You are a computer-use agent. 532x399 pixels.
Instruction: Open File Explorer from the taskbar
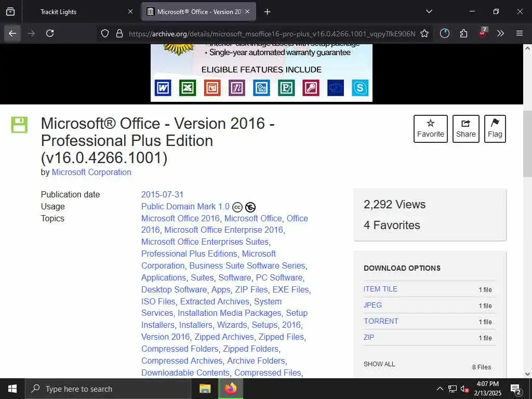point(205,389)
